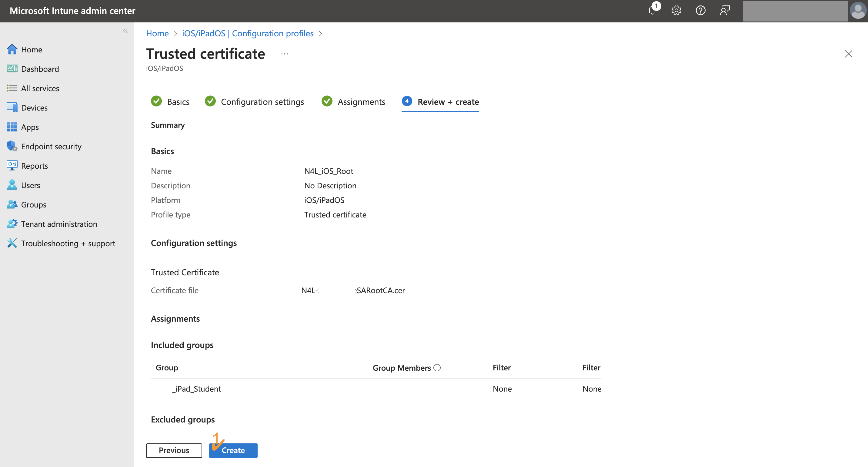View Group Members info tooltip icon

[x=437, y=368]
